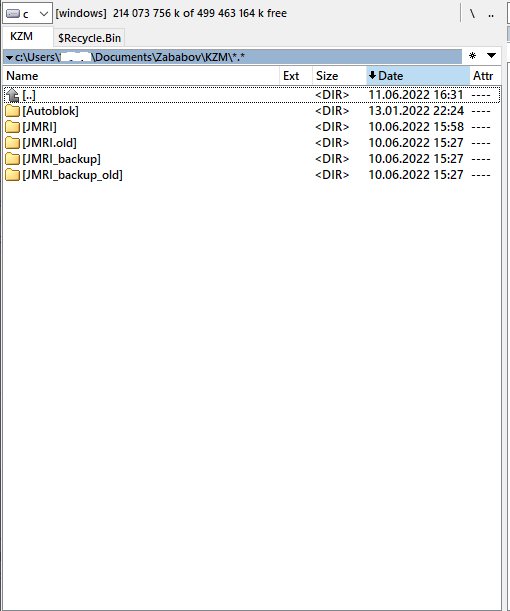Sort files by Name column
Image resolution: width=510 pixels, height=611 pixels.
(141, 76)
